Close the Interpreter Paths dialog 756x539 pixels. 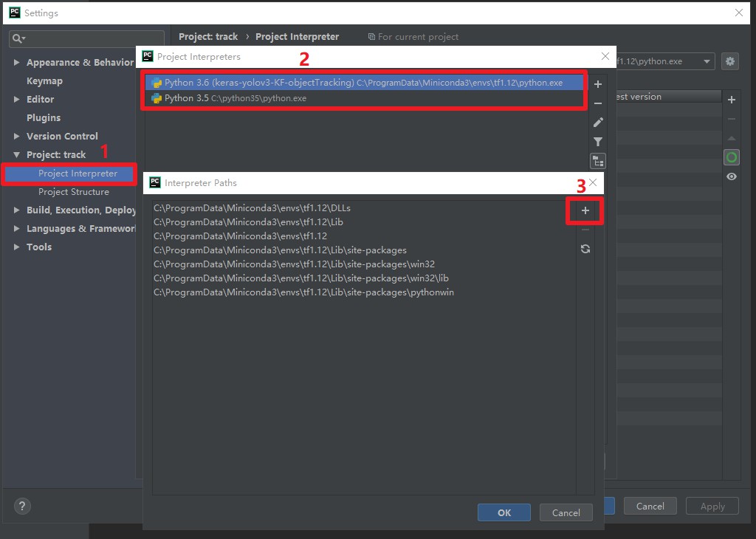point(593,182)
